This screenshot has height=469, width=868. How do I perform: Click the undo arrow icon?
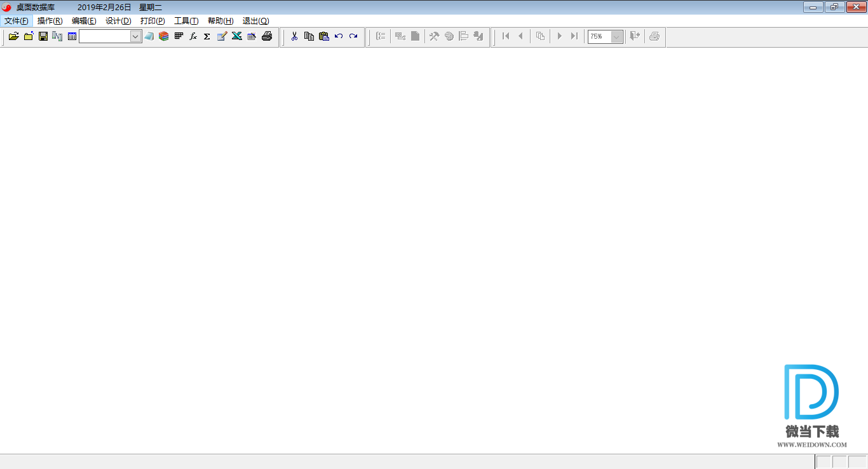coord(339,36)
